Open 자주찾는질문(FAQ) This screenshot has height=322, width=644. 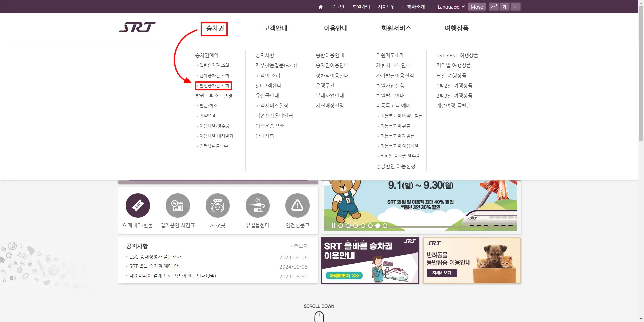coord(276,65)
